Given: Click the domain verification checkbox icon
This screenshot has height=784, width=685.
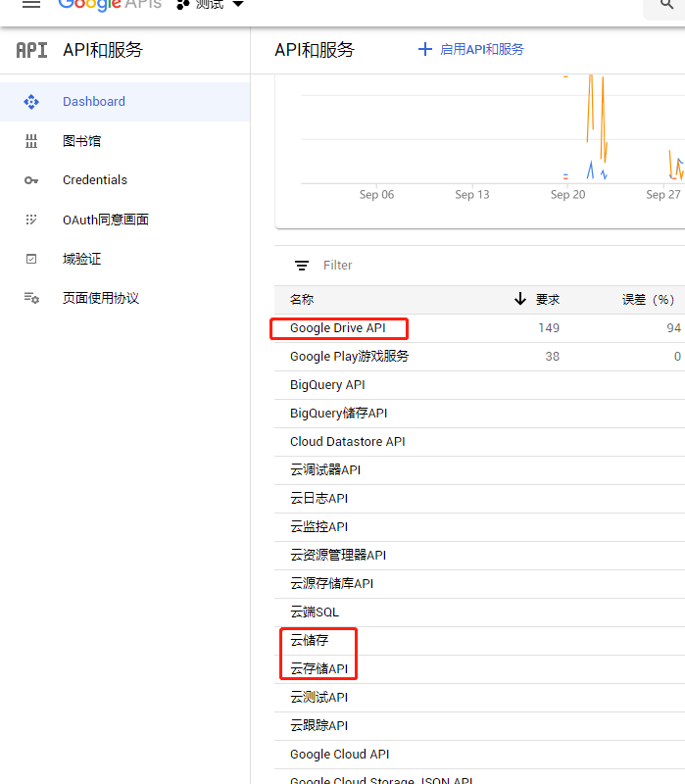Looking at the screenshot, I should point(31,259).
